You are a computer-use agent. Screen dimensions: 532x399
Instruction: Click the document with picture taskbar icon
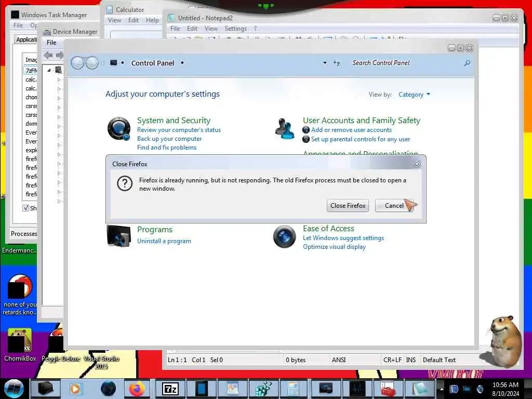click(233, 389)
